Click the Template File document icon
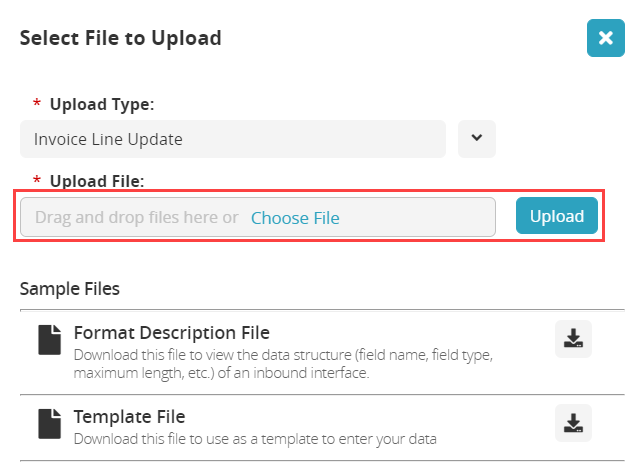The height and width of the screenshot is (465, 644). [49, 423]
